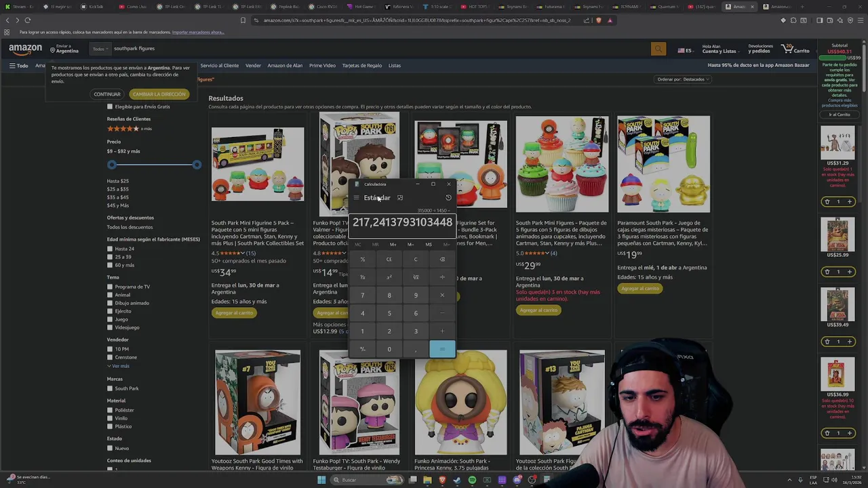868x488 pixels.
Task: Check the Hasta 24 age checkbox
Action: pyautogui.click(x=110, y=249)
